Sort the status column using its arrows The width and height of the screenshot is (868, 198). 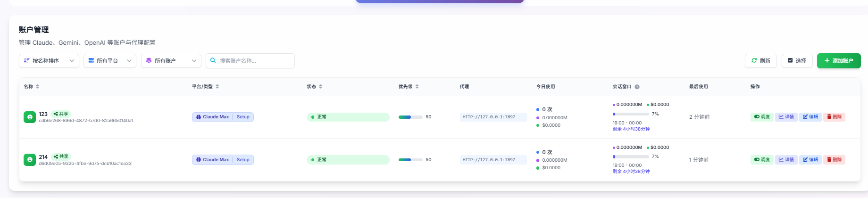click(x=321, y=87)
